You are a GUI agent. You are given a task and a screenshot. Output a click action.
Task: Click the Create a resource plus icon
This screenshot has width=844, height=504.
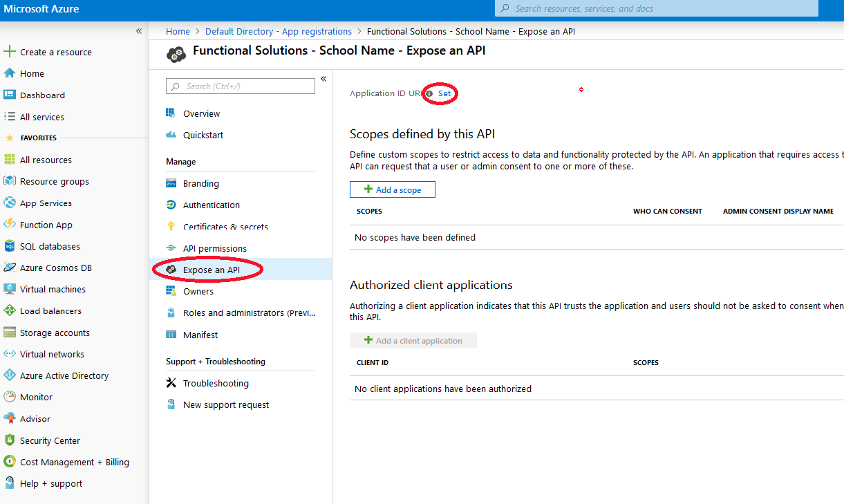(x=10, y=52)
